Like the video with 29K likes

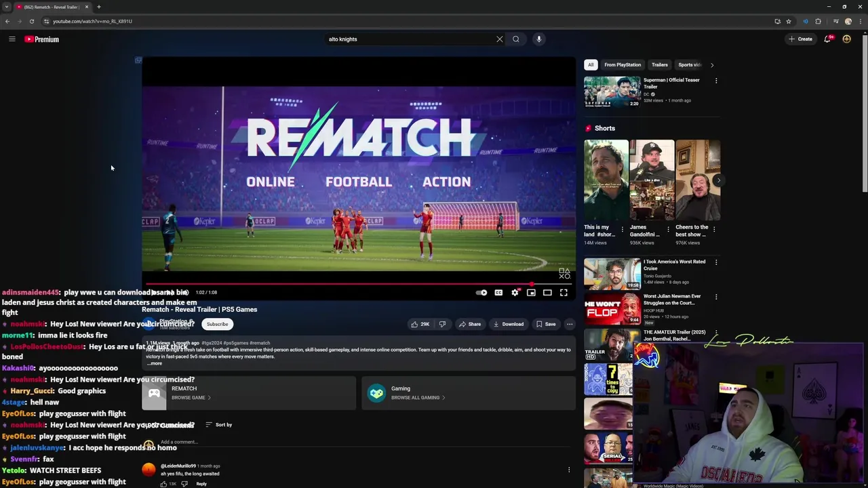(x=420, y=324)
